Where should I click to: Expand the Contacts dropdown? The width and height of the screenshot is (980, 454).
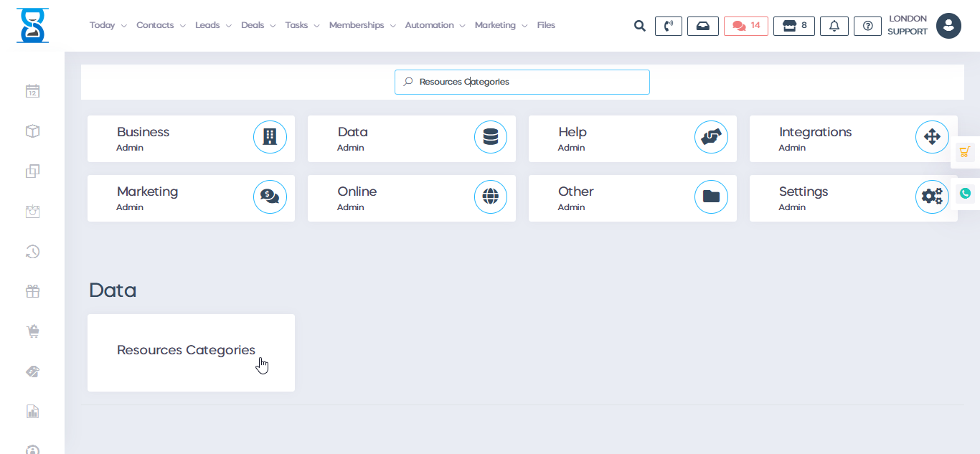[x=156, y=24]
